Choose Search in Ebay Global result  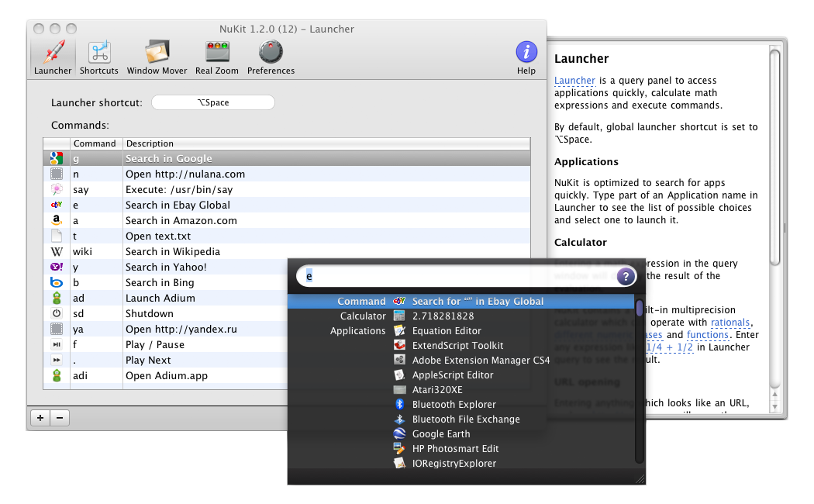[478, 302]
